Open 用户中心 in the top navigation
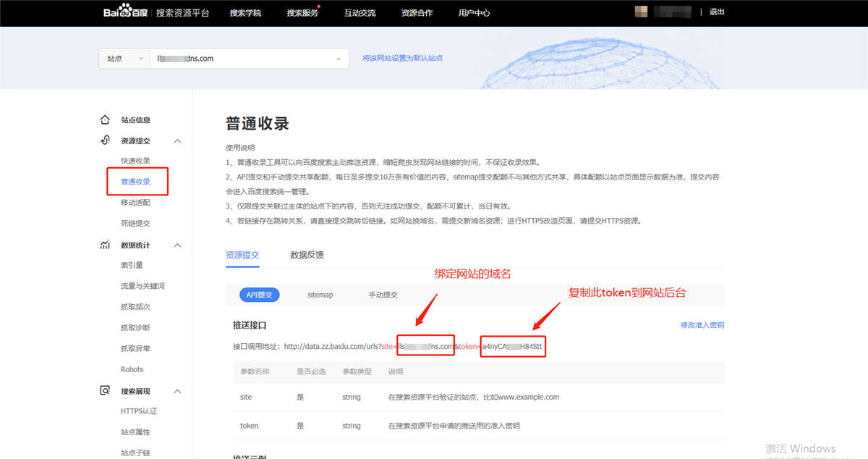This screenshot has height=459, width=868. [x=474, y=13]
